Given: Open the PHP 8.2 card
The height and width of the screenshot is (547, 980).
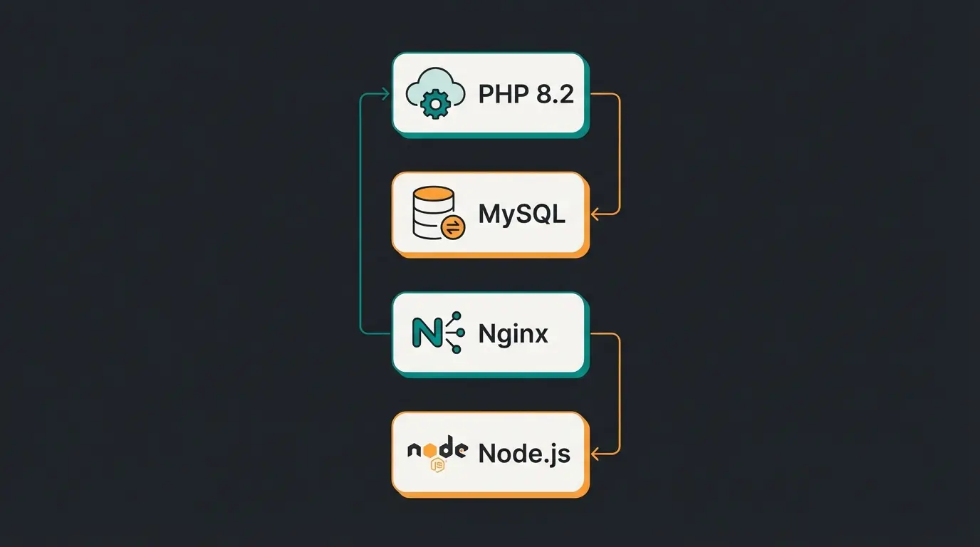Looking at the screenshot, I should [x=489, y=93].
